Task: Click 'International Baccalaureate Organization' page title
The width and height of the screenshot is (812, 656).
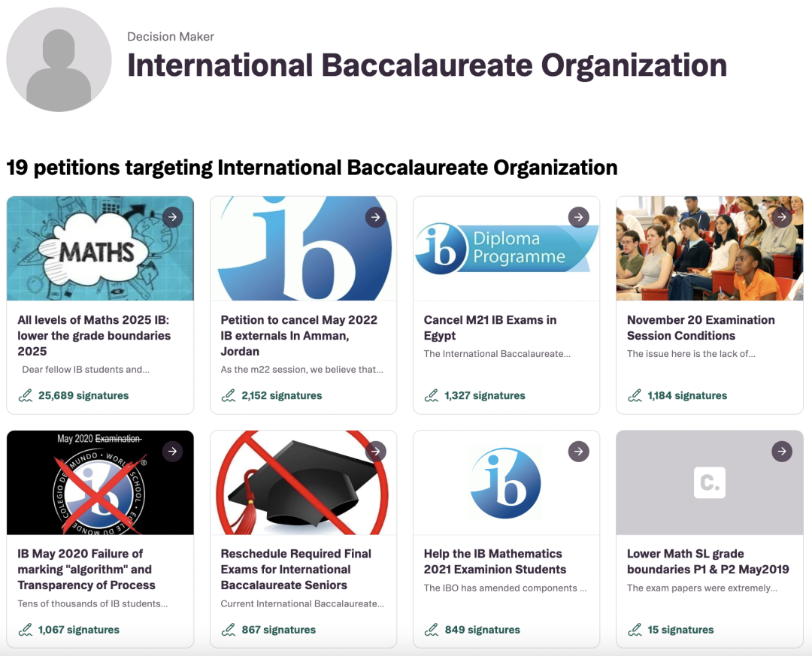Action: [x=427, y=66]
